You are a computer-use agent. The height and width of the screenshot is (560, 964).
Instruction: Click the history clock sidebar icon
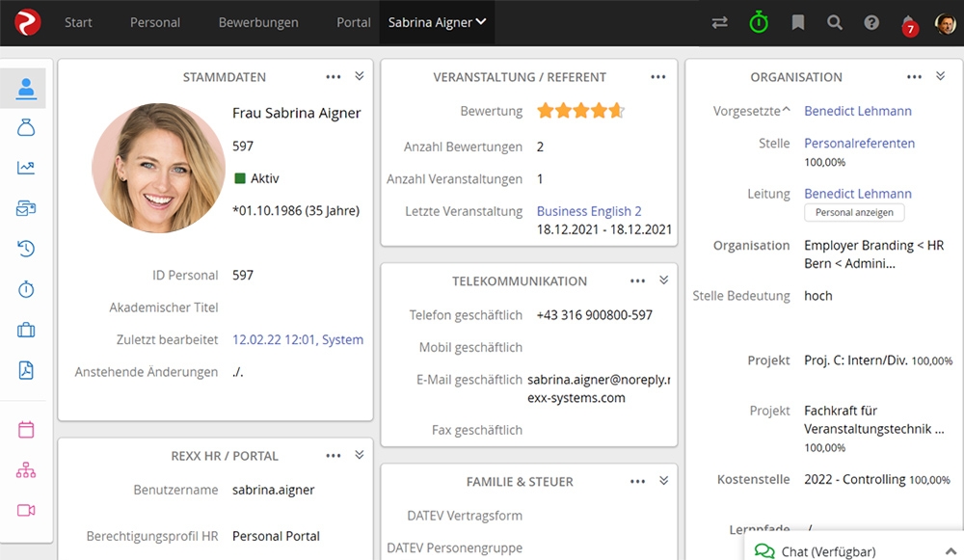coord(26,249)
